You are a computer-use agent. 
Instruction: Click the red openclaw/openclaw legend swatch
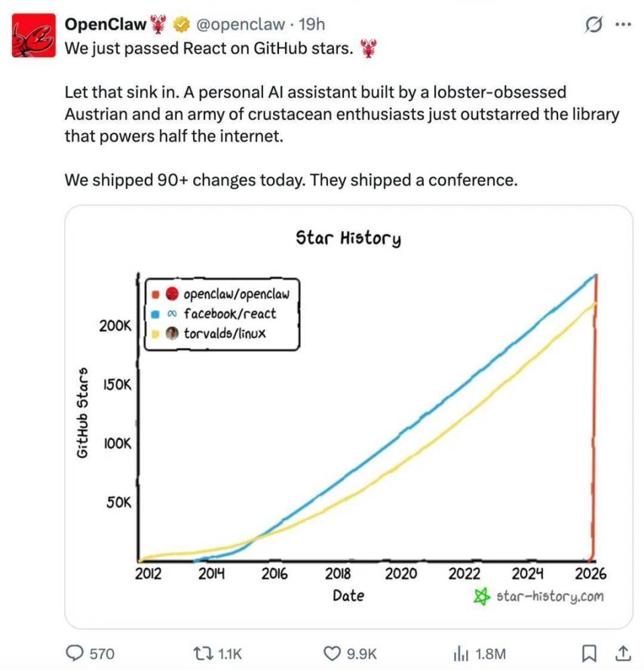[156, 294]
